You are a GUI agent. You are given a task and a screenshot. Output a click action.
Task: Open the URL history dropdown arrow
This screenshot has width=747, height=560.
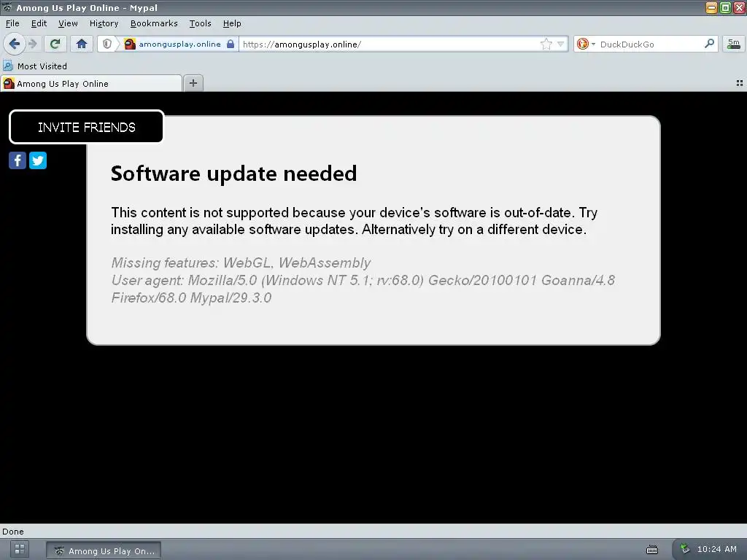point(561,44)
